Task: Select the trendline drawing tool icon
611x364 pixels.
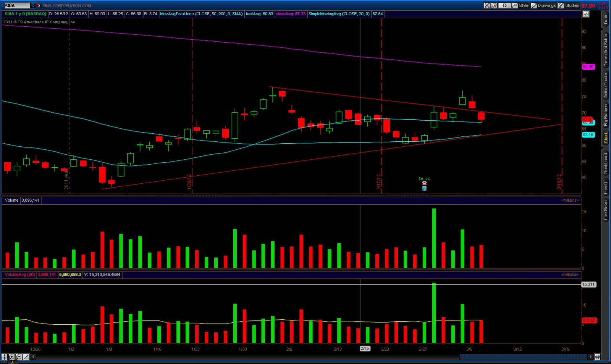Action: [26, 357]
